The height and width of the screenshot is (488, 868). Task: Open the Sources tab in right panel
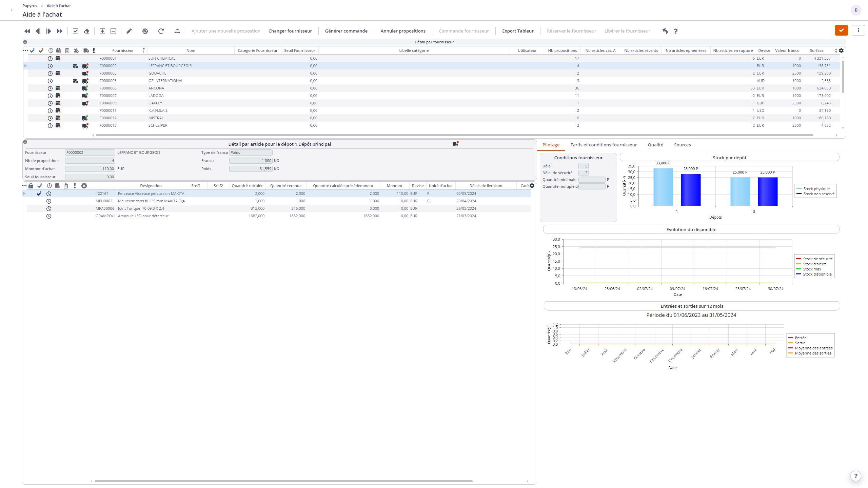tap(682, 145)
